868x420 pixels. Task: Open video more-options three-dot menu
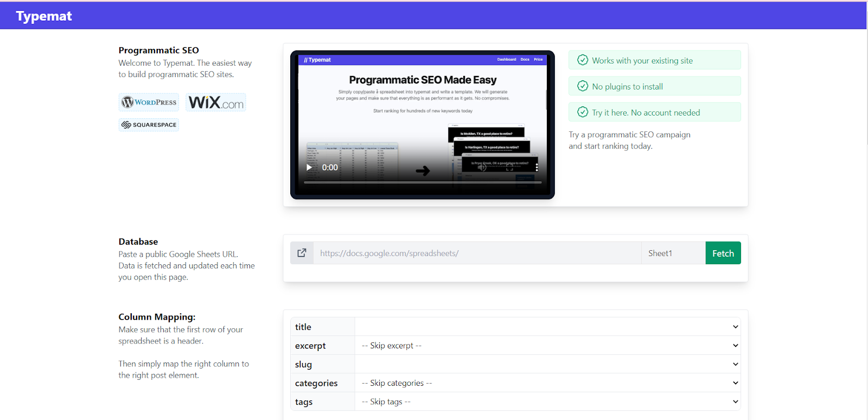pos(537,167)
